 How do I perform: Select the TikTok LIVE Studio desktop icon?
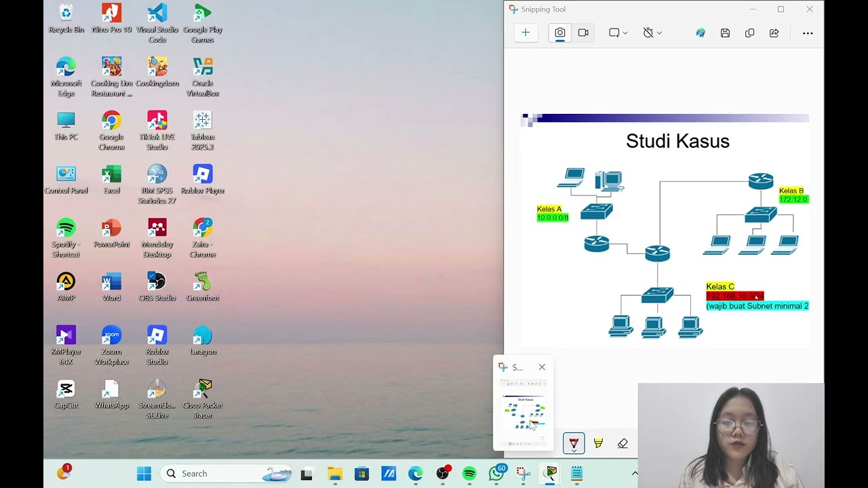[157, 130]
